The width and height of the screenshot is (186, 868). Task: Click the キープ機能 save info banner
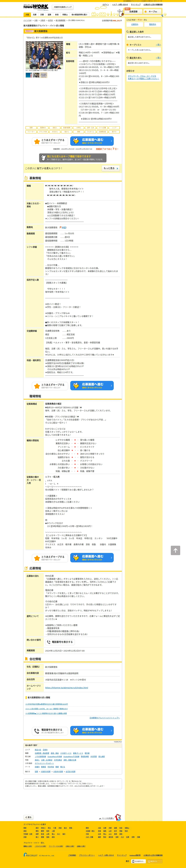pos(73,158)
